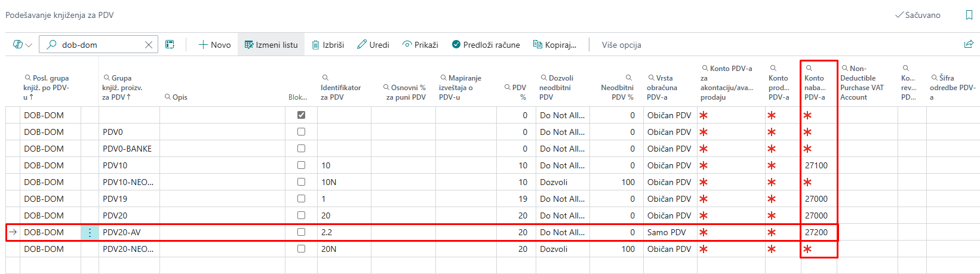This screenshot has height=274, width=980.
Task: Check the blocked checkbox for PDV10 row
Action: [x=301, y=165]
